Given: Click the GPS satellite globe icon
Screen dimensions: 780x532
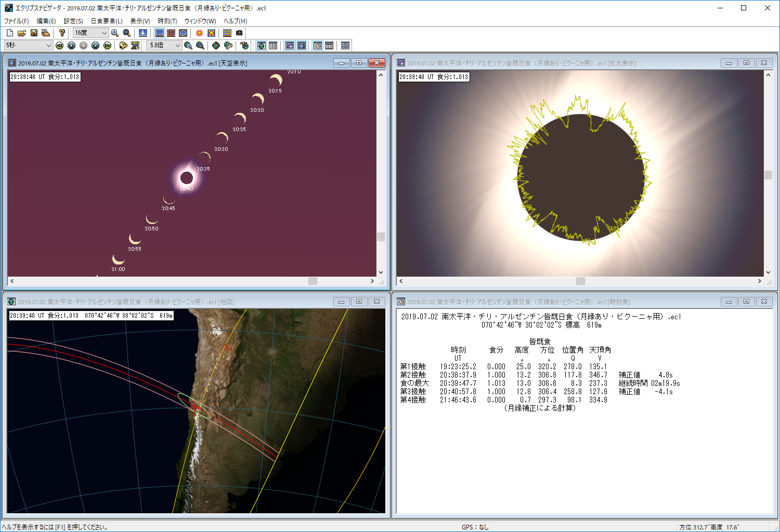Looking at the screenshot, I should pyautogui.click(x=244, y=46).
